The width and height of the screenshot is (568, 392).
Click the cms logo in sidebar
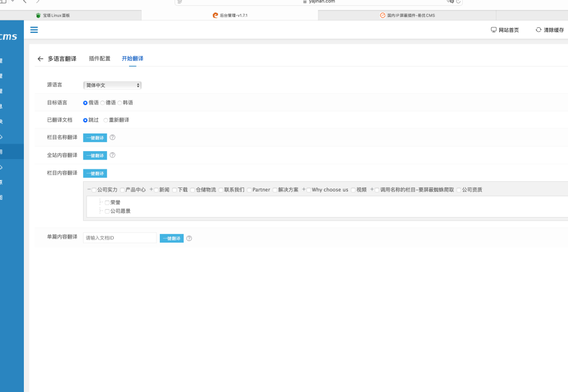pos(9,36)
